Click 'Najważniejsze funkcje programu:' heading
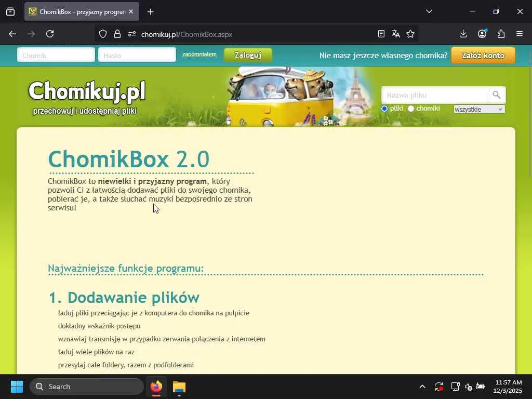The height and width of the screenshot is (399, 532). click(x=126, y=269)
